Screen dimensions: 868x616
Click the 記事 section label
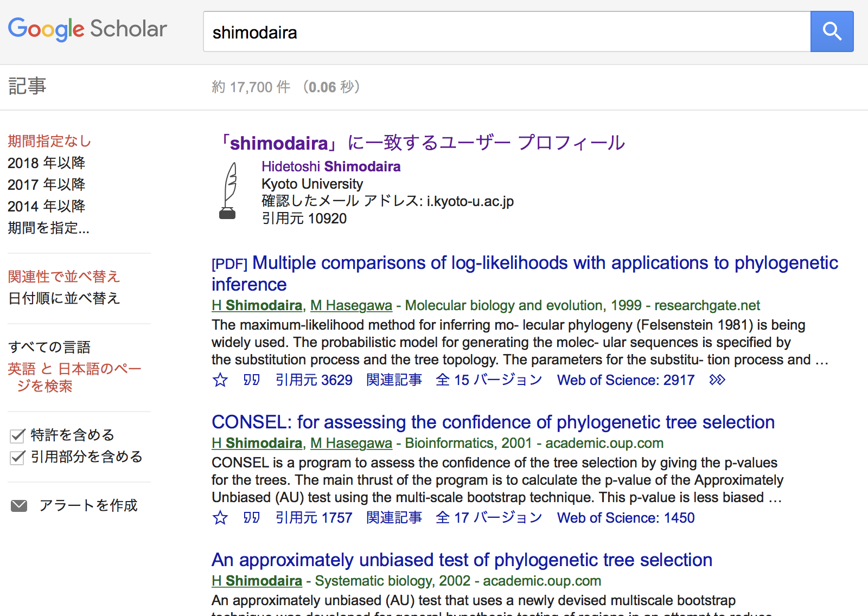click(27, 87)
